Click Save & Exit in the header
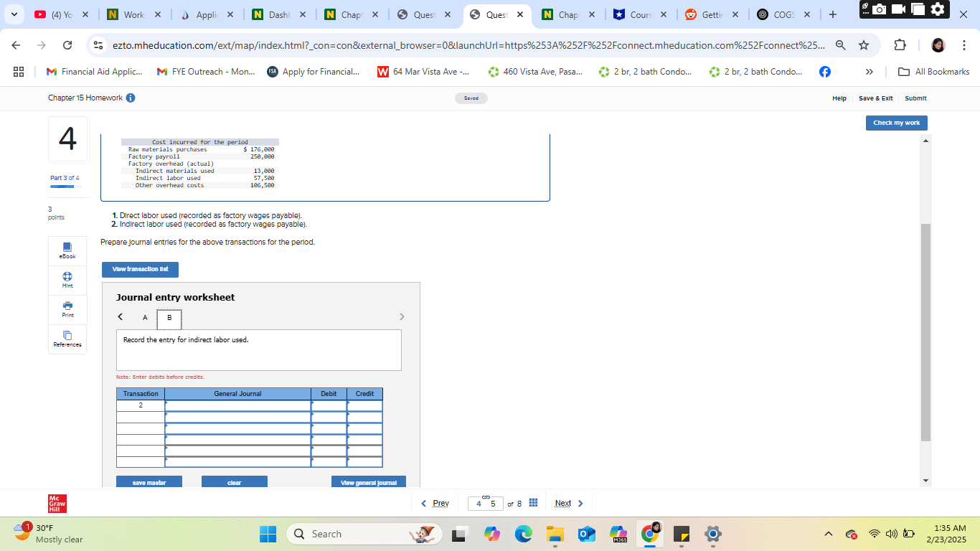The image size is (980, 551). click(x=876, y=98)
